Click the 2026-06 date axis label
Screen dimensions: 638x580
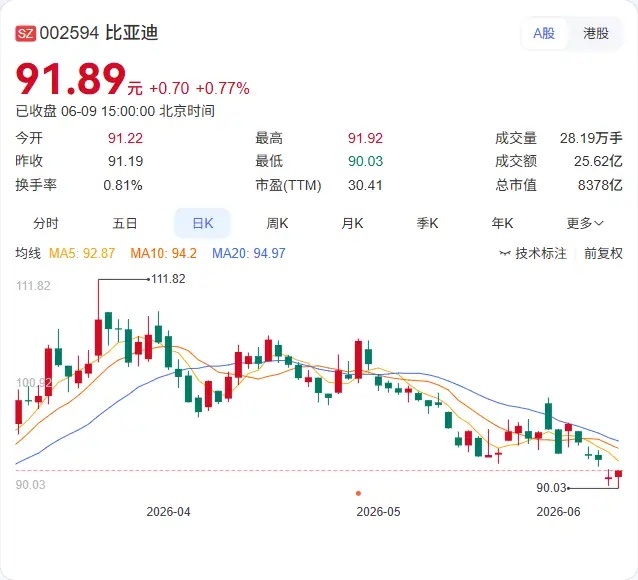coord(558,512)
